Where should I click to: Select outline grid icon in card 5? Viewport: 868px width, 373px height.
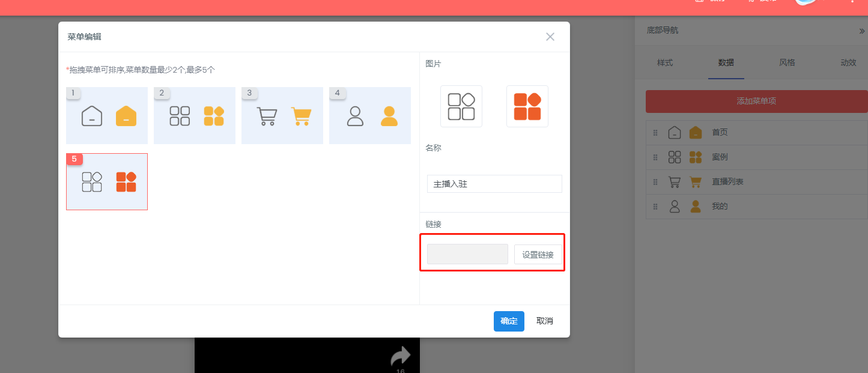coord(92,182)
